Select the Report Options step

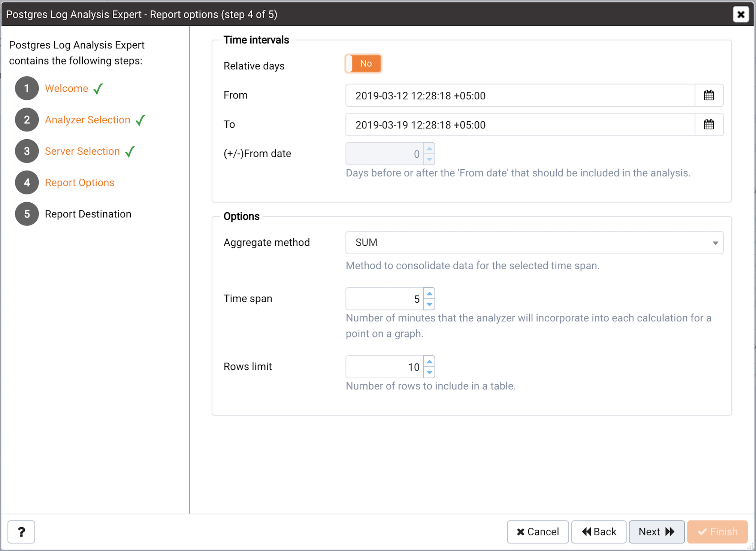pyautogui.click(x=79, y=183)
